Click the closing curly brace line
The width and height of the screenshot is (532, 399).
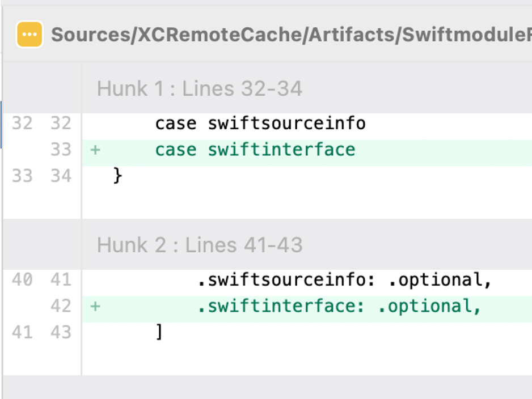(x=118, y=176)
